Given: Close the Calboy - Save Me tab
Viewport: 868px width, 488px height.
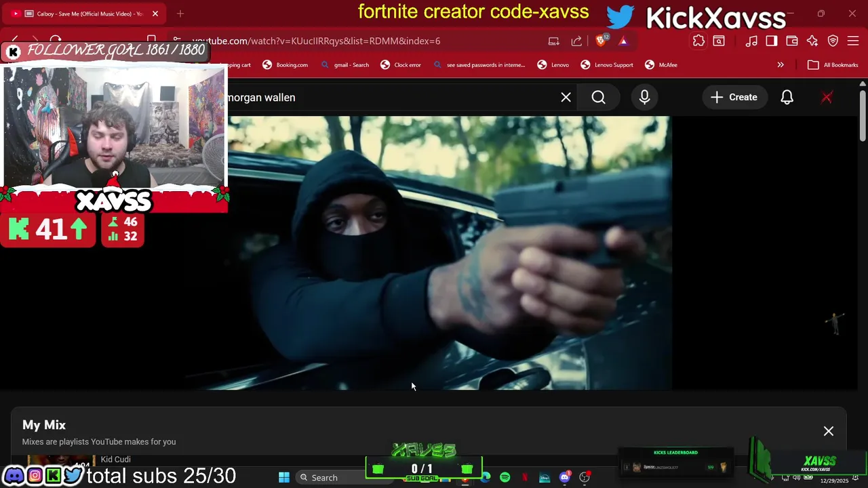Looking at the screenshot, I should [155, 14].
